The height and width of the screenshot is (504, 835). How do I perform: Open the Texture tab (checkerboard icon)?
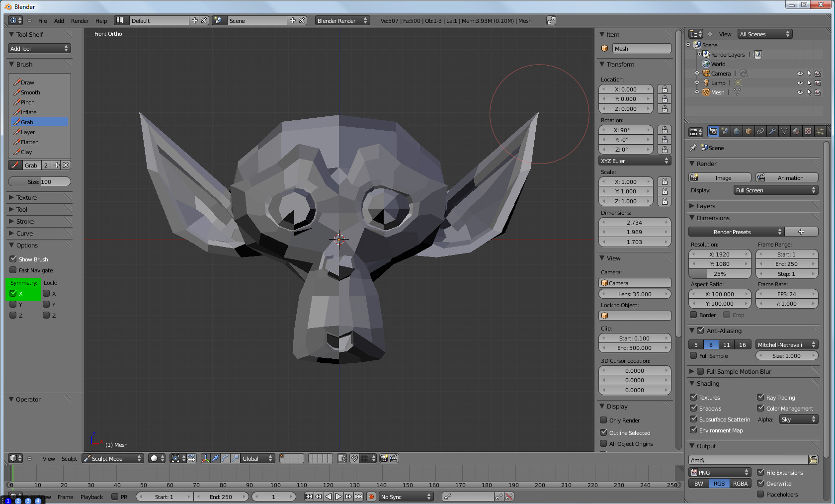(808, 131)
